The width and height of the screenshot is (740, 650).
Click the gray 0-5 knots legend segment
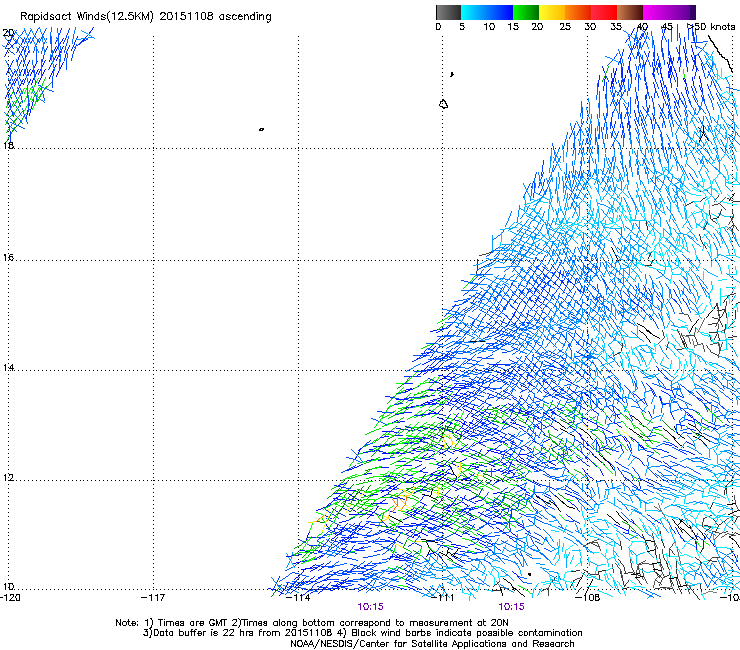448,12
